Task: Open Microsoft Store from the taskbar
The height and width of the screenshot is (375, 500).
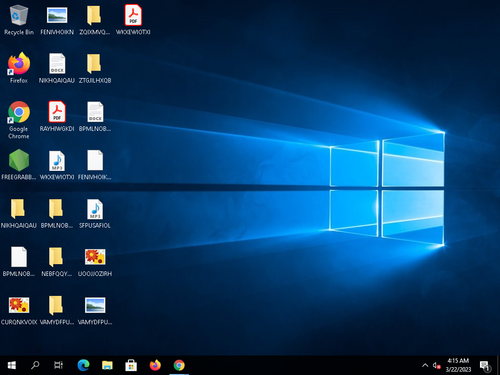Action: point(131,365)
